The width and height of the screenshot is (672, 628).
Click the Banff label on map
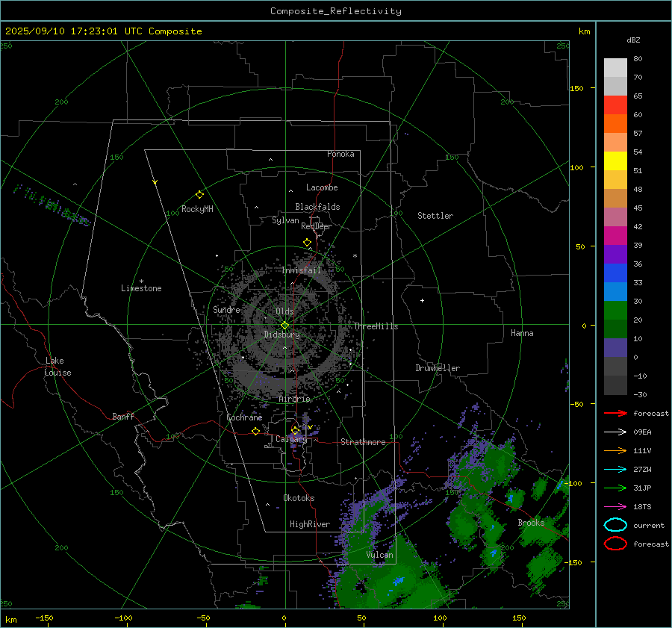point(123,416)
